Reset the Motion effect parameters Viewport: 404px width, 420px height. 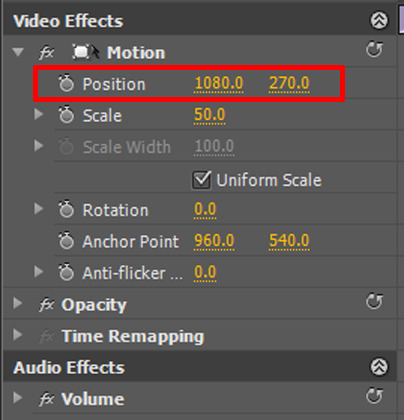pos(374,50)
